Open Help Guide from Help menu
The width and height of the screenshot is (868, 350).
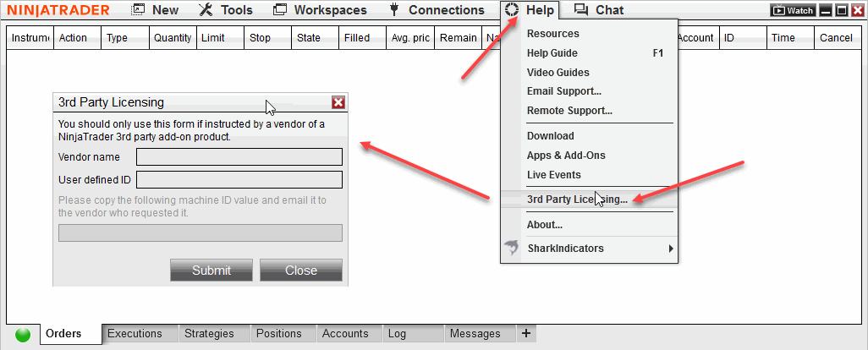(552, 53)
